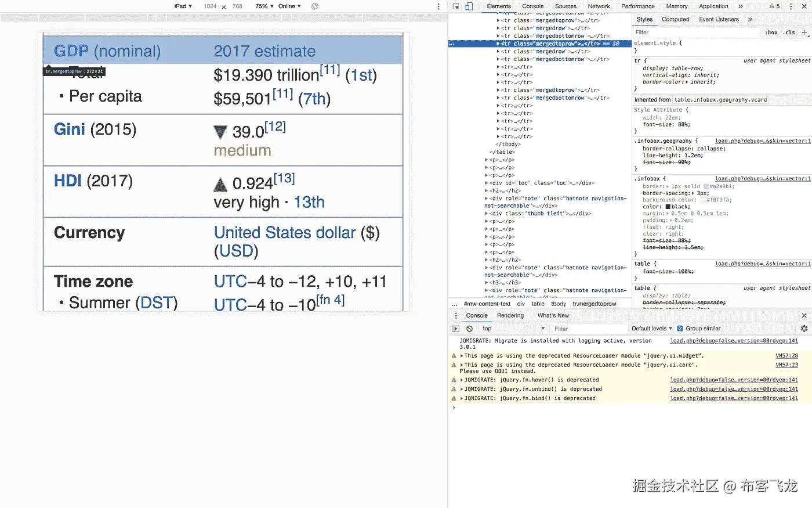
Task: Follow the GDP link in the infobox
Action: click(71, 51)
